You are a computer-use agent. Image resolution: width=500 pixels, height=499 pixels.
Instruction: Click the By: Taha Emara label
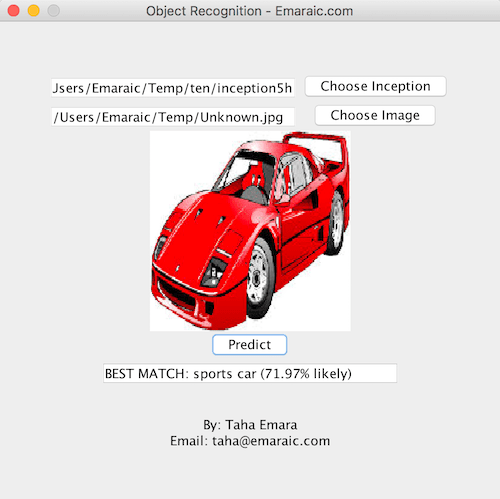(250, 425)
